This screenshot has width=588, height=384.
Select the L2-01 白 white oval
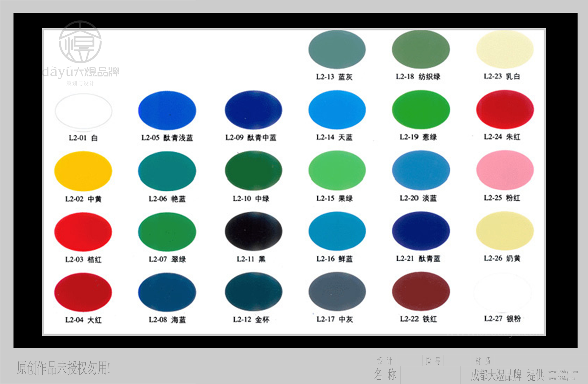83,111
